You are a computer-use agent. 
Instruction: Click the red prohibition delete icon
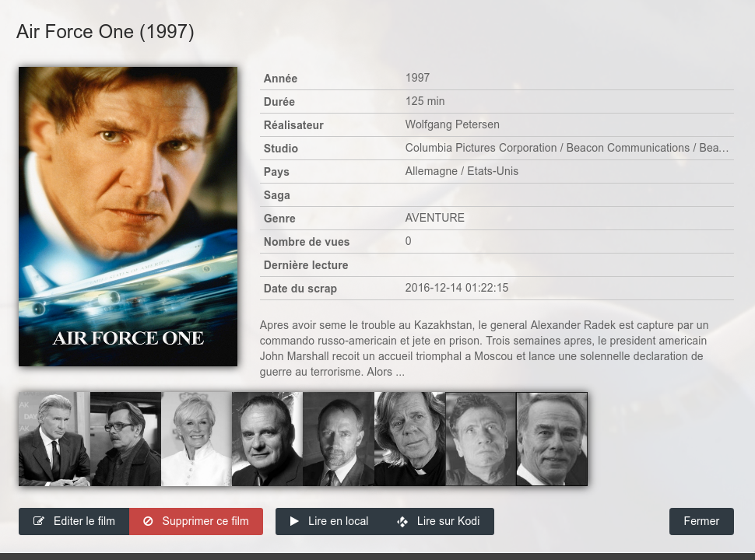coord(148,521)
